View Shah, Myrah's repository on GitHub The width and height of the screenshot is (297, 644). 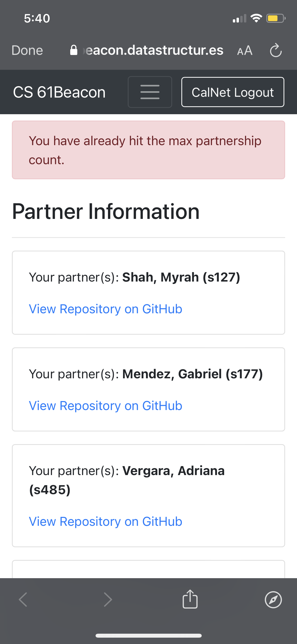(105, 309)
